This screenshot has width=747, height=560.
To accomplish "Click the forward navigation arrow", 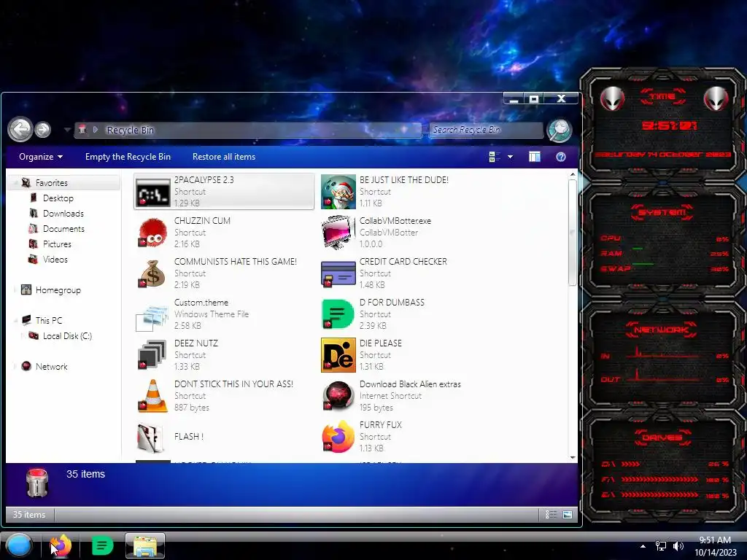I will (x=43, y=130).
